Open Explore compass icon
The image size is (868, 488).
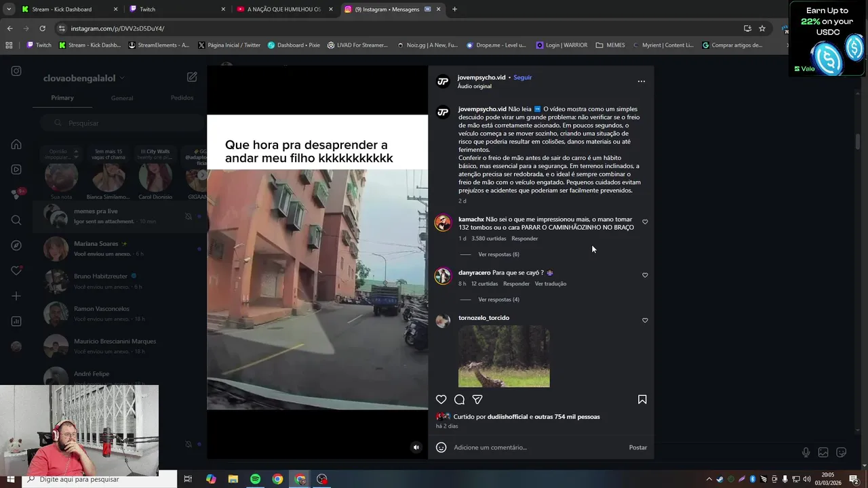point(16,245)
